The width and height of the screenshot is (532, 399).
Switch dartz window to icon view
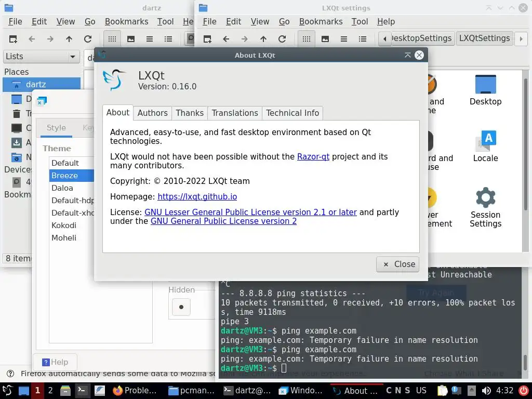[x=112, y=39]
